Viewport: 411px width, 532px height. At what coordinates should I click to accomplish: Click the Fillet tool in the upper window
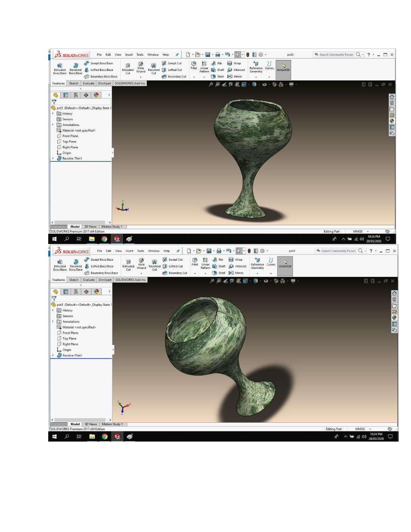click(x=194, y=66)
